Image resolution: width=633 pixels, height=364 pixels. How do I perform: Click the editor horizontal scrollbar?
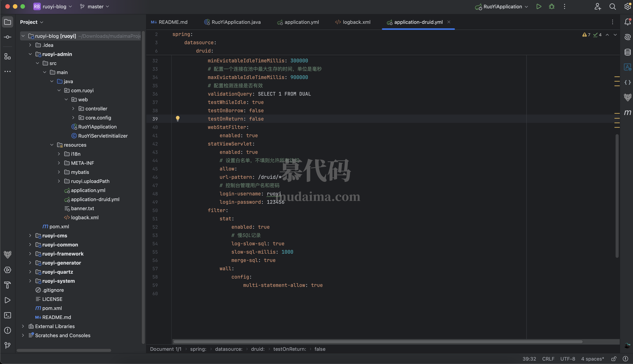pos(378,342)
